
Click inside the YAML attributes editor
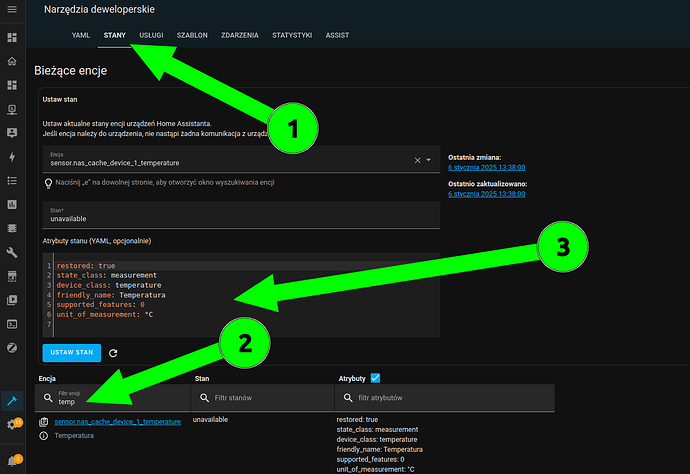241,295
